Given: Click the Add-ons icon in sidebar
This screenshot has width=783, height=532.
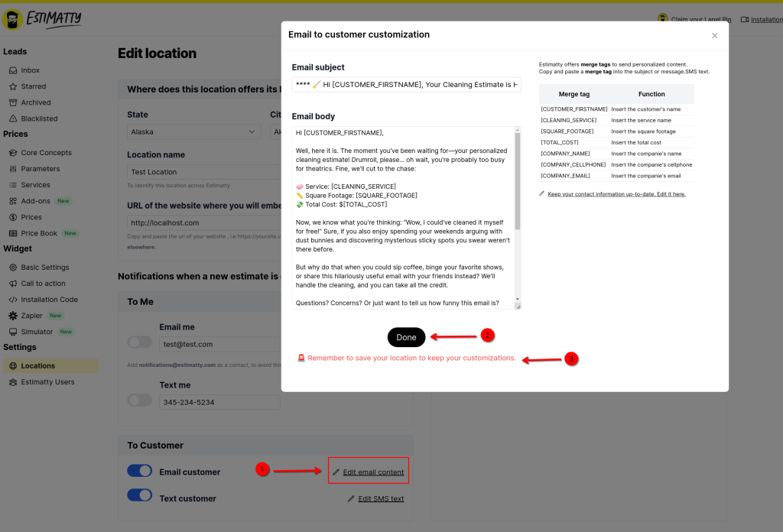Looking at the screenshot, I should pyautogui.click(x=13, y=201).
